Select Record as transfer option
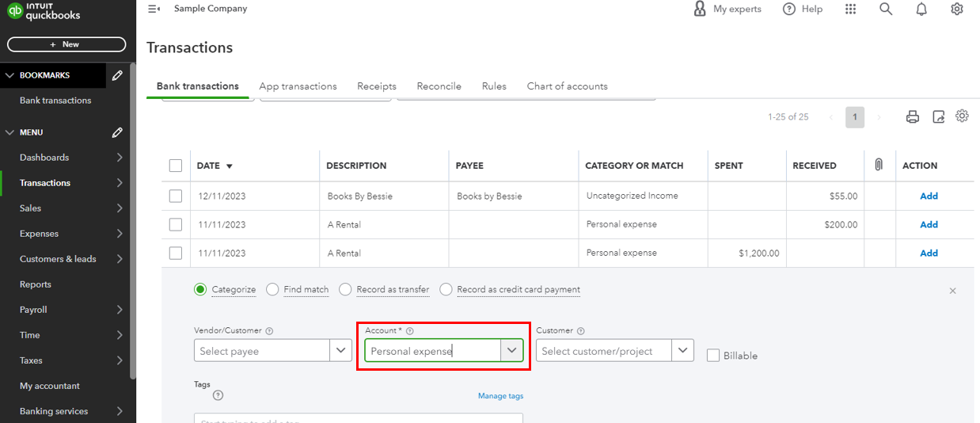The image size is (980, 423). coord(345,290)
